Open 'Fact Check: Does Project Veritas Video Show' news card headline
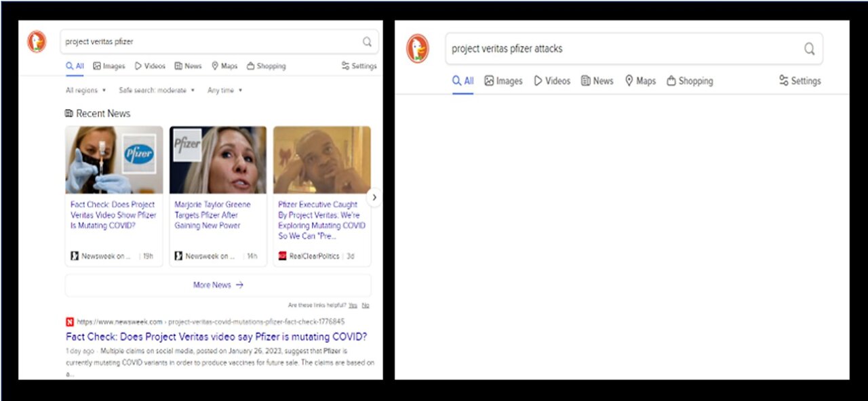Screen dimensions: 868x401 pos(113,215)
